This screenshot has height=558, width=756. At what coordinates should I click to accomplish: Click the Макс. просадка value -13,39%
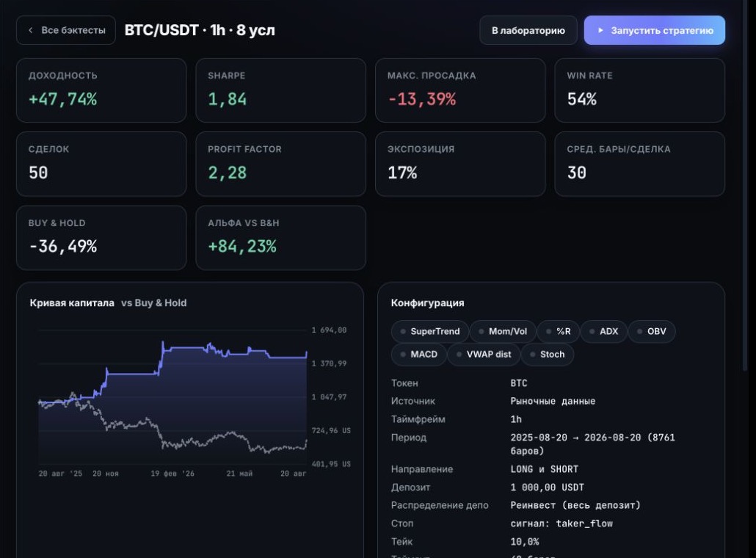(422, 99)
